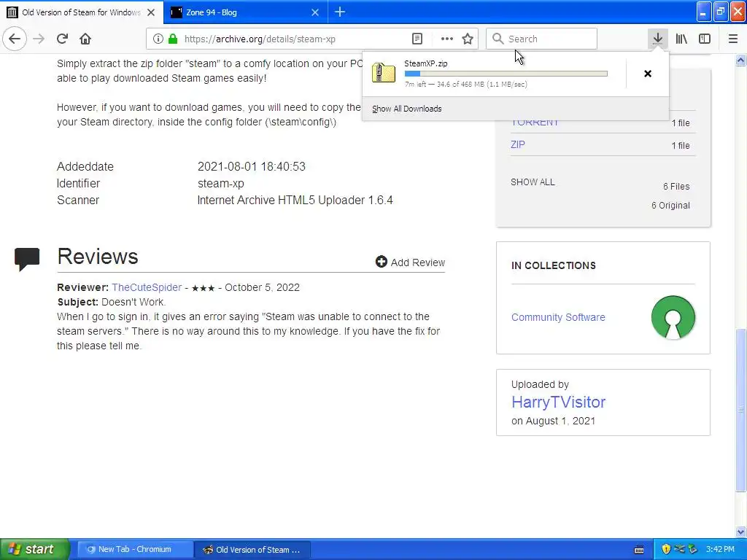Click the SteamXP.zip file icon
This screenshot has height=560, width=747.
point(384,73)
